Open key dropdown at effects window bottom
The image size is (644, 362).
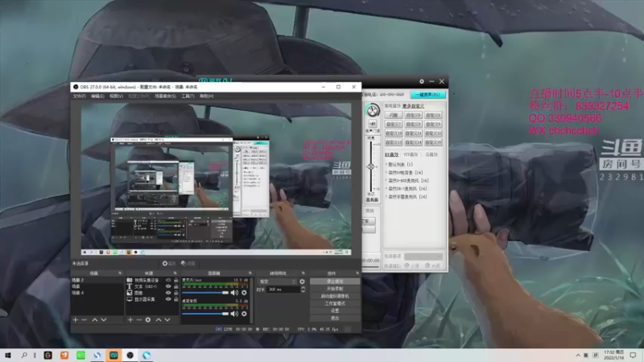point(423,257)
